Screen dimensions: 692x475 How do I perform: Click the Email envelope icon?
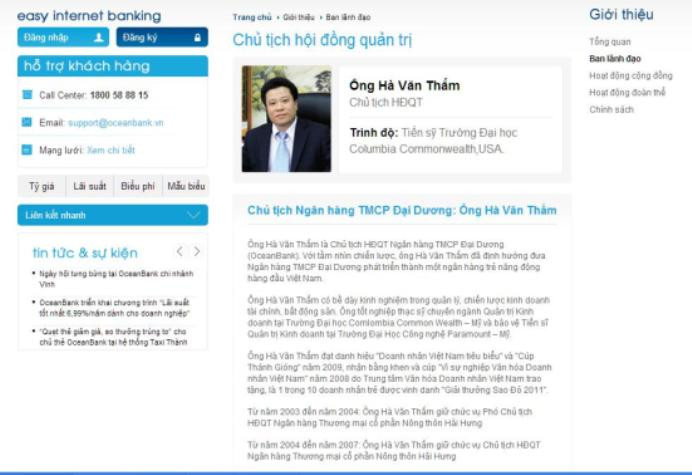point(27,122)
